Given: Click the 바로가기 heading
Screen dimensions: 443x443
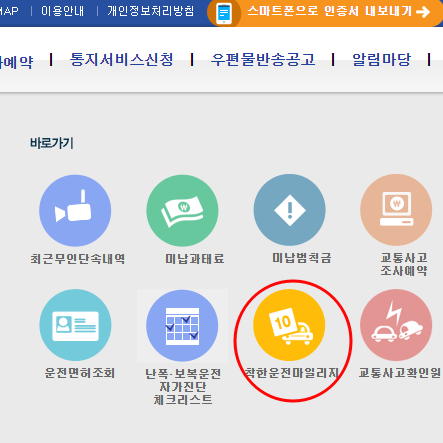Looking at the screenshot, I should 52,143.
